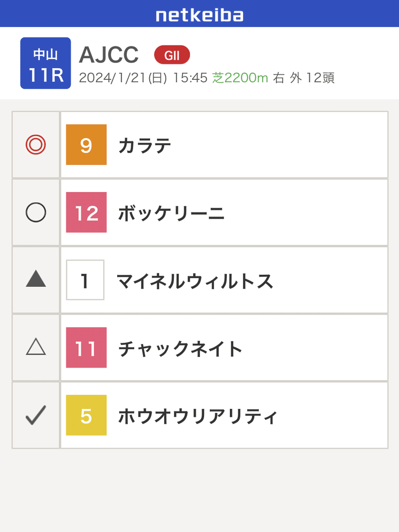
Task: Open horse ボッケリーニ
Action: [x=172, y=213]
